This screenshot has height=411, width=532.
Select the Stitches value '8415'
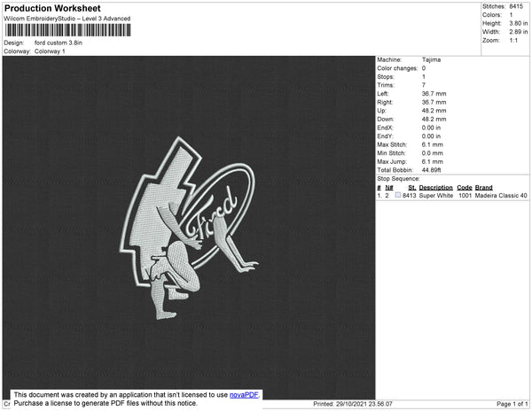pos(516,6)
